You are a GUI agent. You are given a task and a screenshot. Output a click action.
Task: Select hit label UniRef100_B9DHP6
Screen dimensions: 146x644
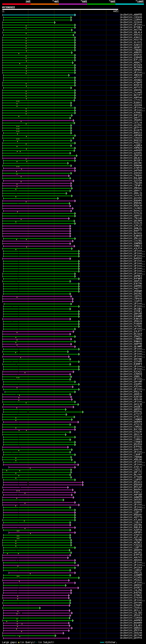tap(131, 201)
